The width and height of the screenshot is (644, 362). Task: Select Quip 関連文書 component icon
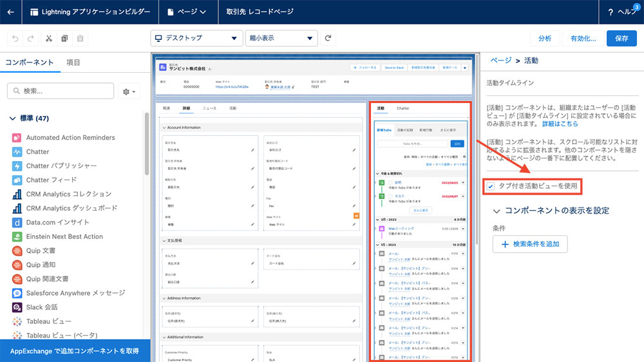17,279
